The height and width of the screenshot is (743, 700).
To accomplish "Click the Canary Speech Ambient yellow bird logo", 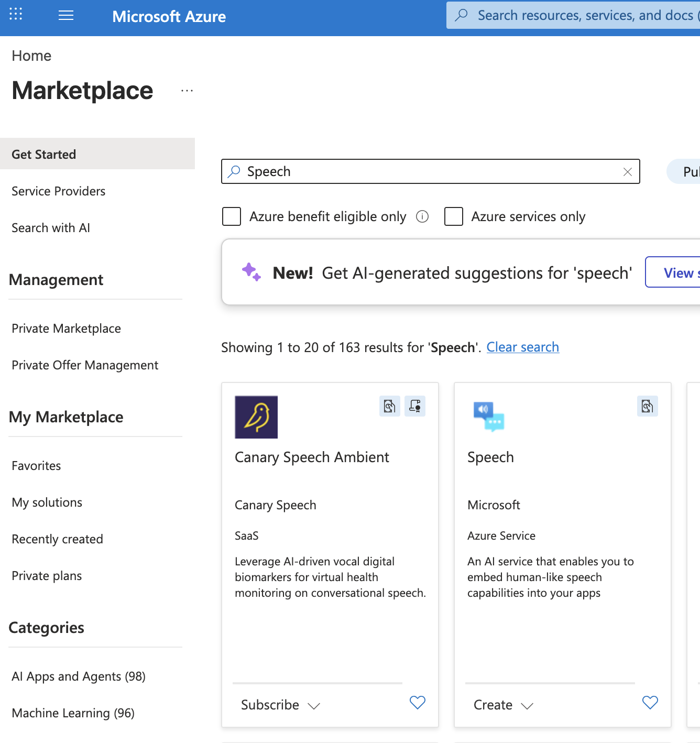I will pyautogui.click(x=256, y=417).
